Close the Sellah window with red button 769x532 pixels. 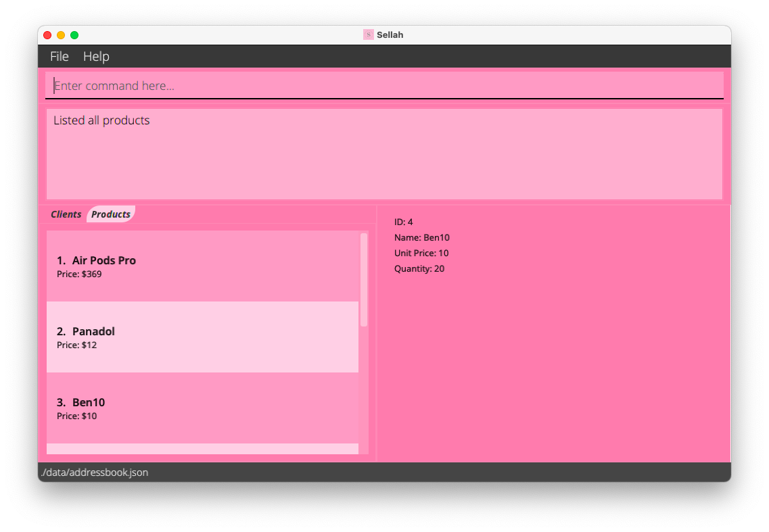(47, 35)
